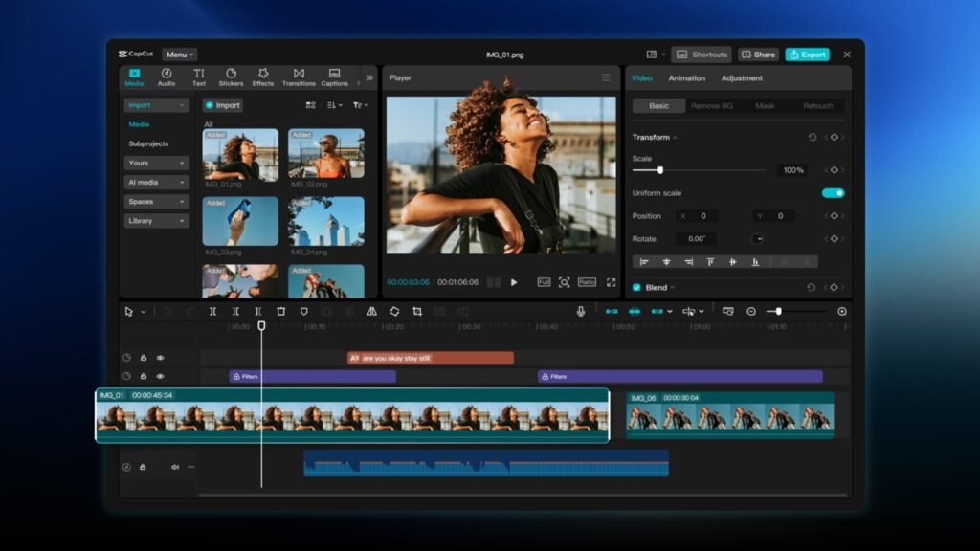Add a marker using shield-shaped marker icon
This screenshot has height=551, width=980.
tap(303, 311)
